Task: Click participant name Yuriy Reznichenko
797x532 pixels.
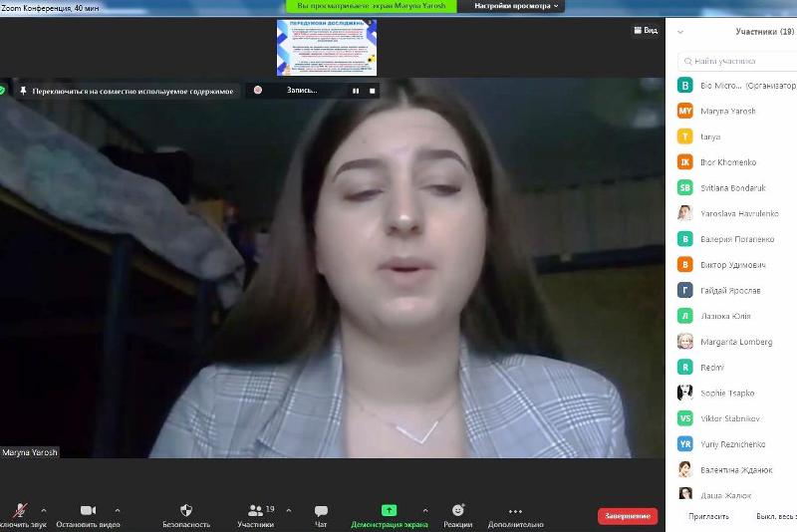Action: point(733,444)
